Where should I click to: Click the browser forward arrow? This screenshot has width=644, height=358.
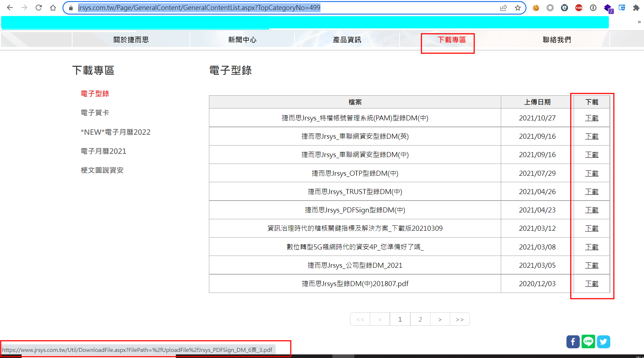pyautogui.click(x=24, y=8)
